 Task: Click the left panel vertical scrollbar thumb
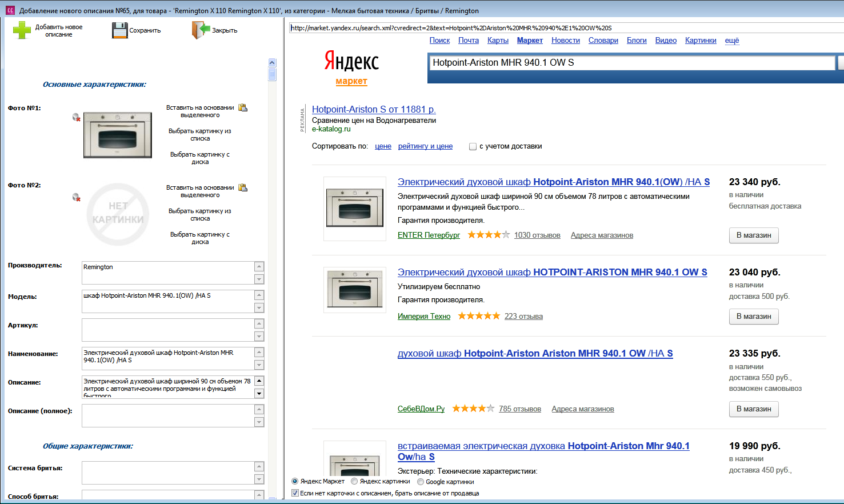[x=272, y=74]
